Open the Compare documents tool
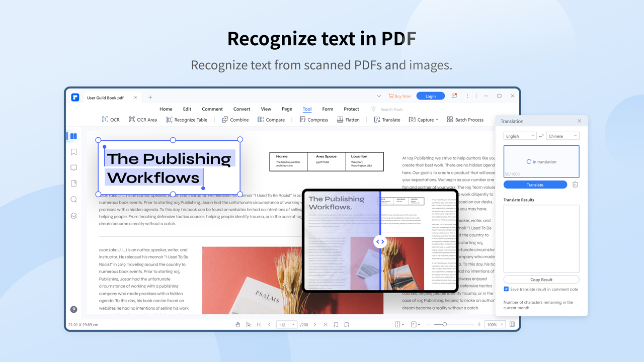This screenshot has width=644, height=362. (x=271, y=120)
